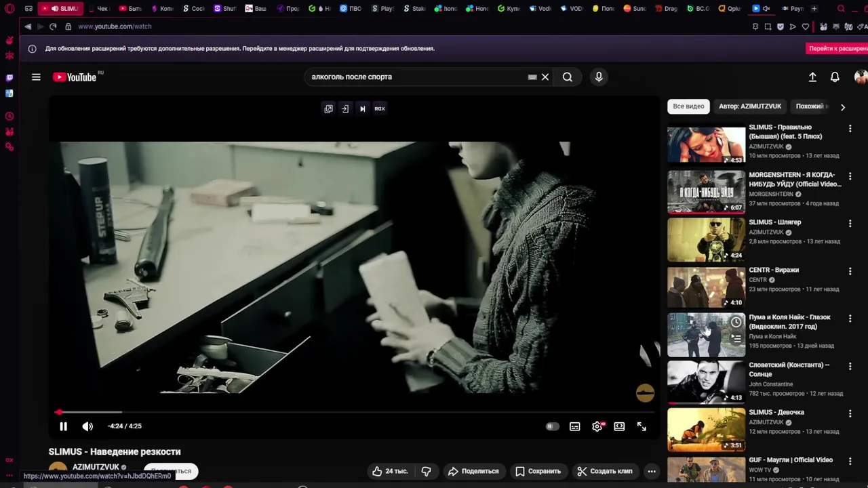Open options for 'GUF - Маугли' video
The width and height of the screenshot is (868, 488).
point(850,461)
